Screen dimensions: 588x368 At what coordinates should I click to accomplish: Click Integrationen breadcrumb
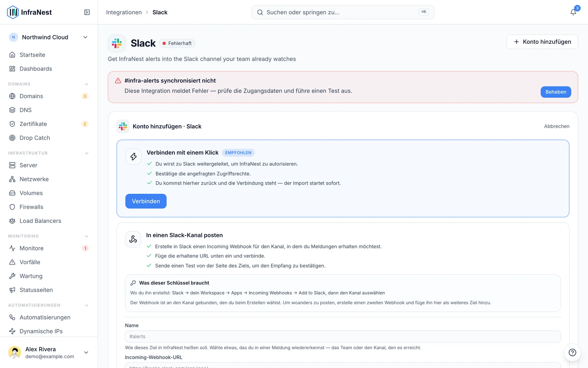click(124, 12)
